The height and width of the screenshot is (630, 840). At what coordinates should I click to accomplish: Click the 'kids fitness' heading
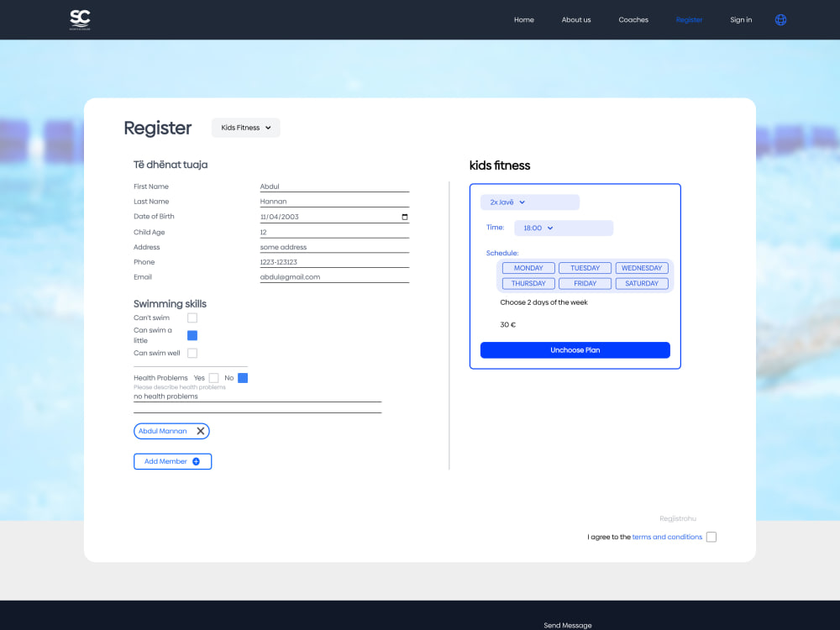pyautogui.click(x=500, y=165)
